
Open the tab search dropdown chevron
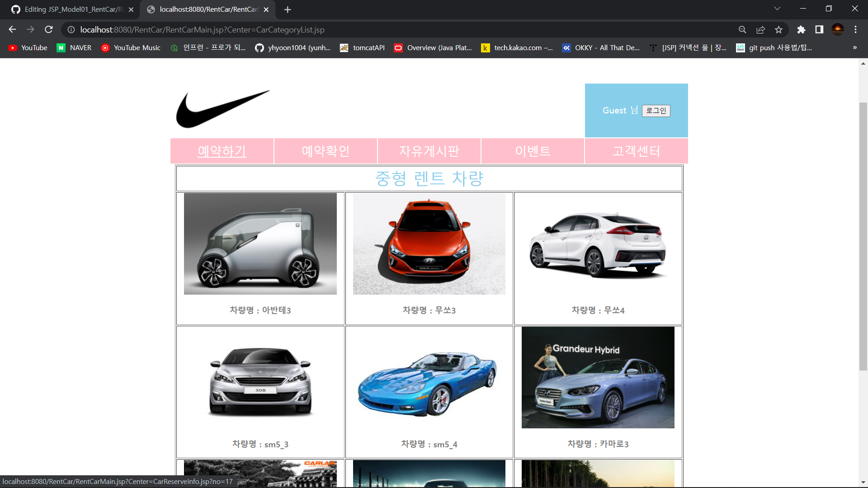(777, 8)
